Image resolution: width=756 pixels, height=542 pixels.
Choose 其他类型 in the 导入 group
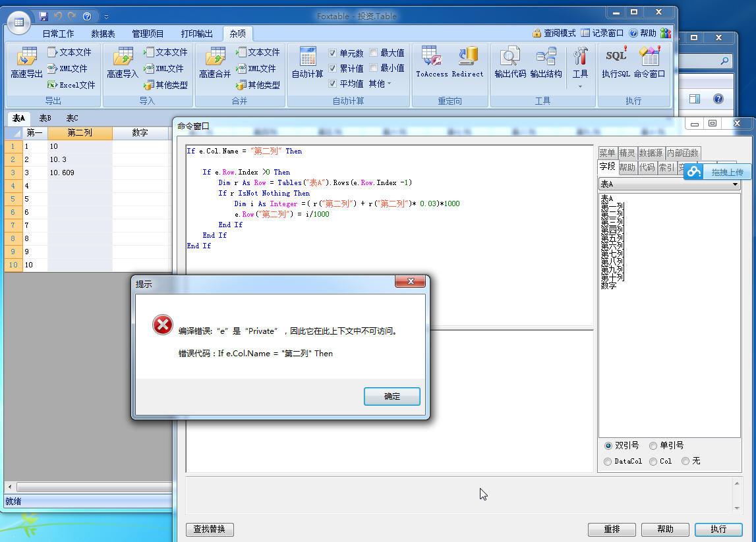[x=165, y=85]
